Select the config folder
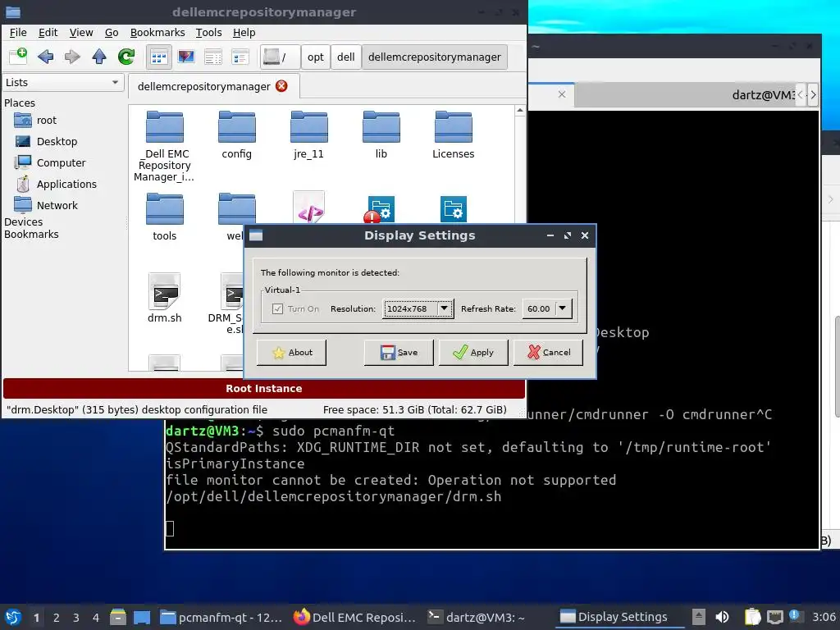Viewport: 840px width, 630px height. [237, 135]
